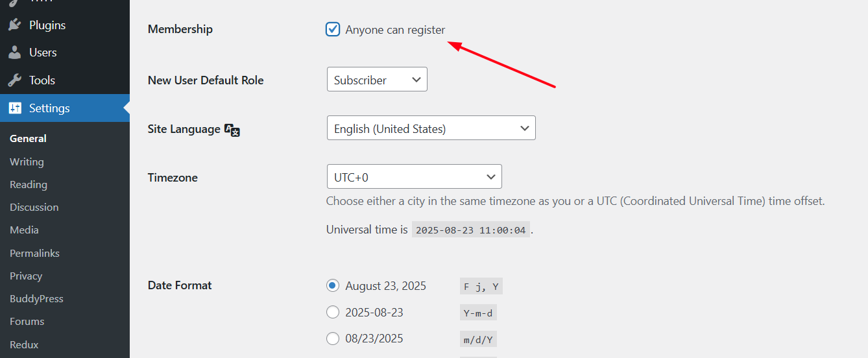
Task: Click the Site Language translate icon
Action: click(232, 130)
